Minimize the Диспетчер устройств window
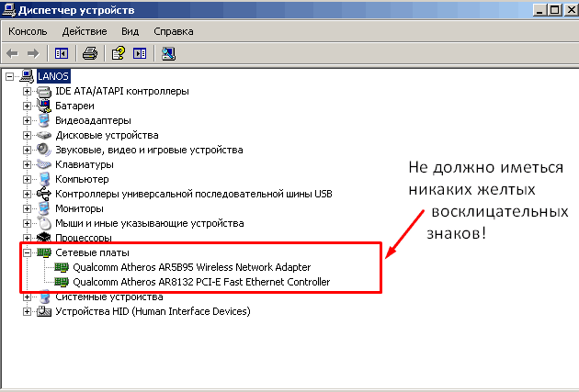 539,9
